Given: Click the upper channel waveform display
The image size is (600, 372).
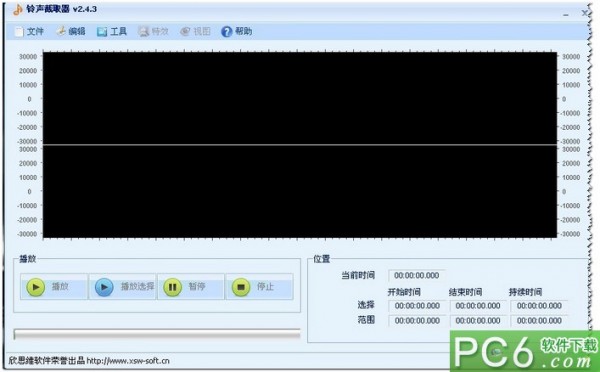Looking at the screenshot, I should (x=300, y=98).
